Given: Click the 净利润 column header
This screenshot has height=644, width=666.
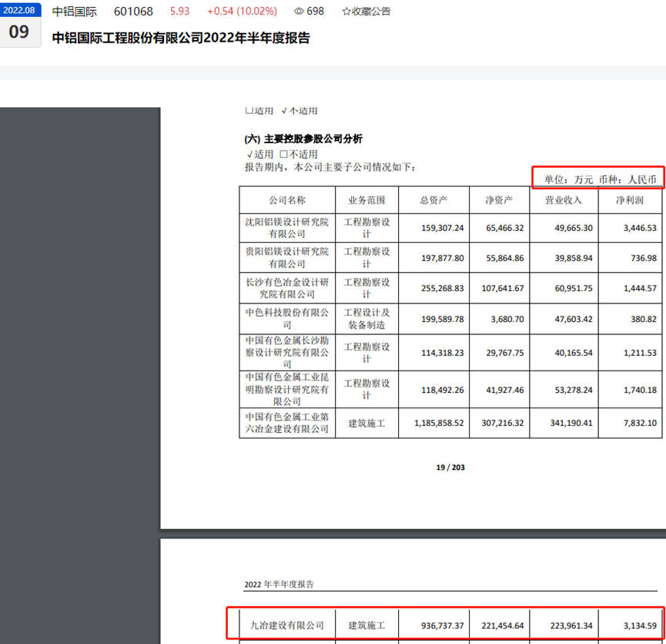Looking at the screenshot, I should [x=630, y=200].
